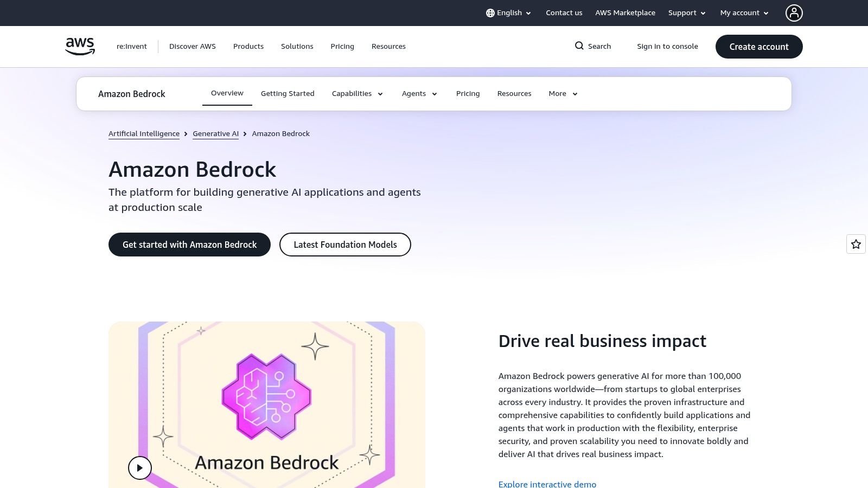868x488 pixels.
Task: Click the Amazon Bedrock breadcrumb text
Action: pyautogui.click(x=281, y=134)
